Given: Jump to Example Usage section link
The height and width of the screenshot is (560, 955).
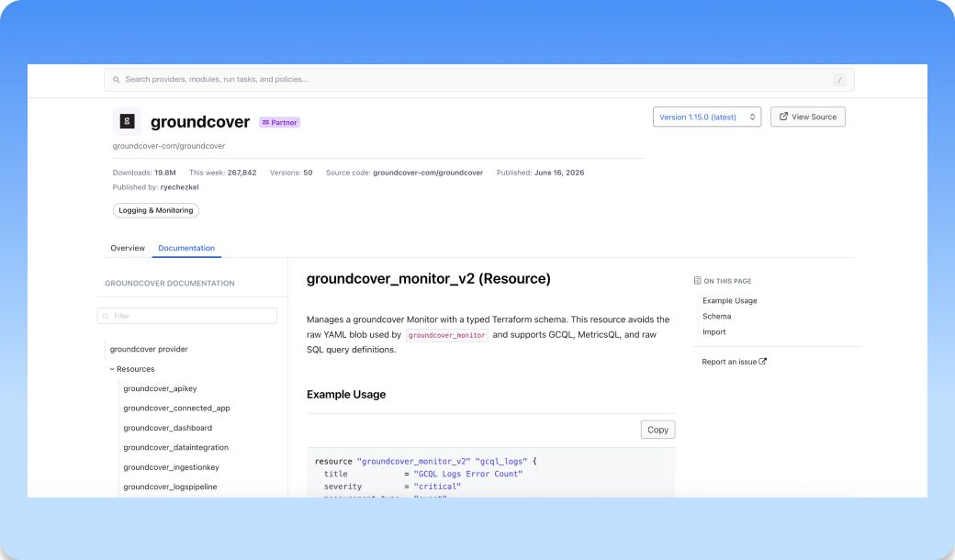Looking at the screenshot, I should pos(730,301).
